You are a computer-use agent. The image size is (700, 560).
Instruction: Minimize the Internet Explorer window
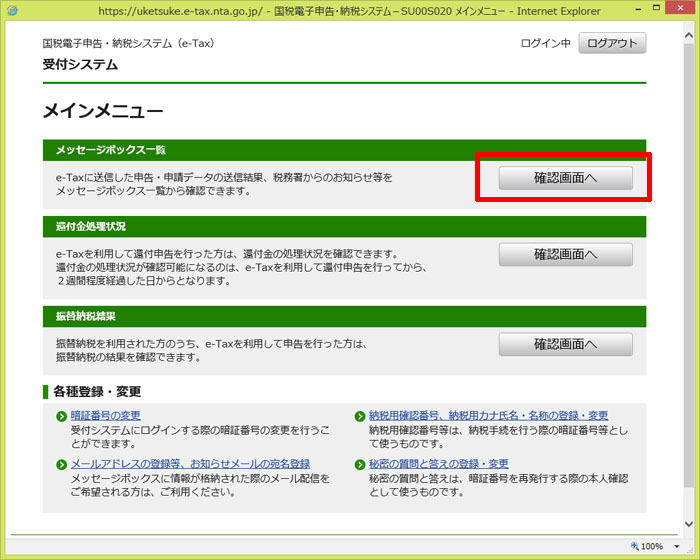[639, 8]
